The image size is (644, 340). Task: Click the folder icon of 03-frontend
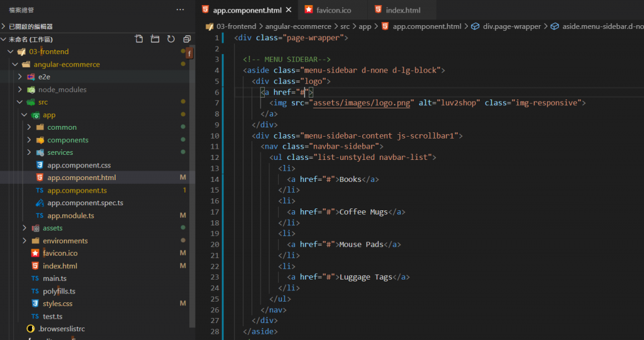point(21,52)
